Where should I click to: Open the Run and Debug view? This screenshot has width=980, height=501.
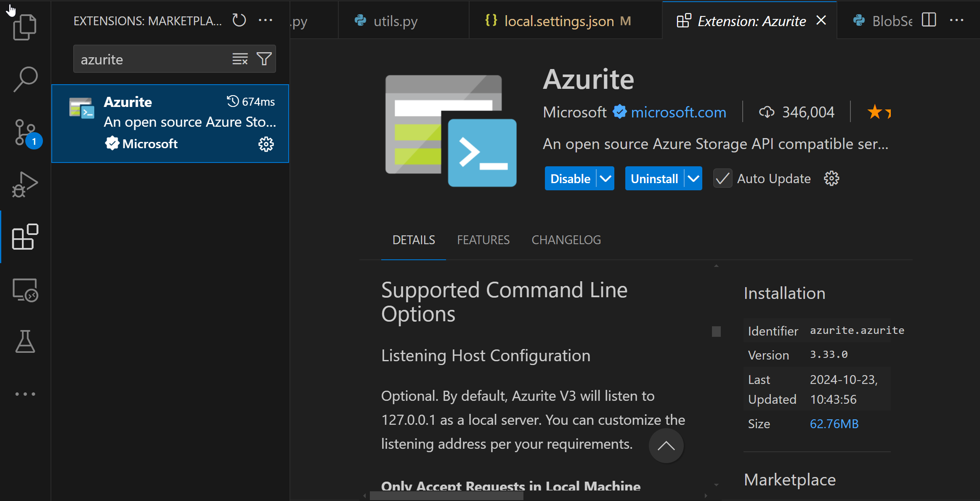(x=25, y=184)
